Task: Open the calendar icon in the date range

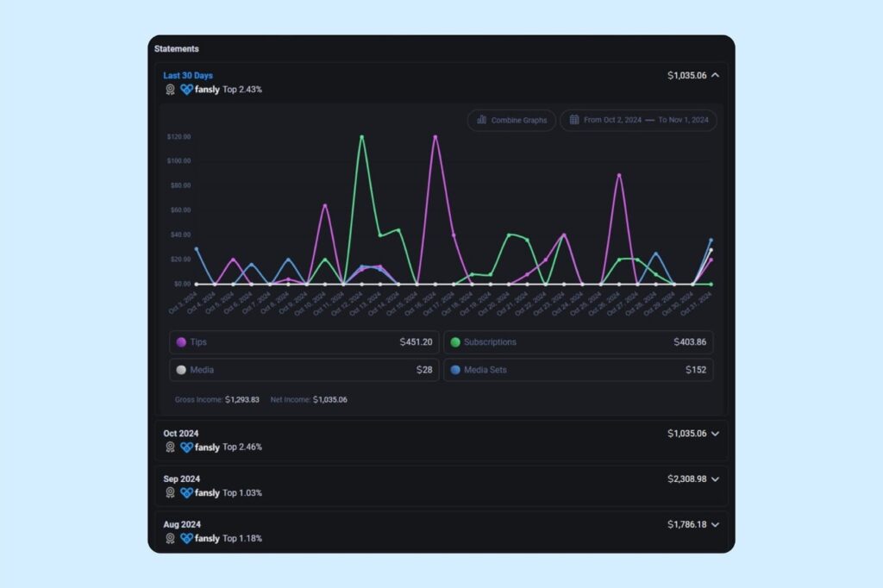Action: tap(574, 120)
